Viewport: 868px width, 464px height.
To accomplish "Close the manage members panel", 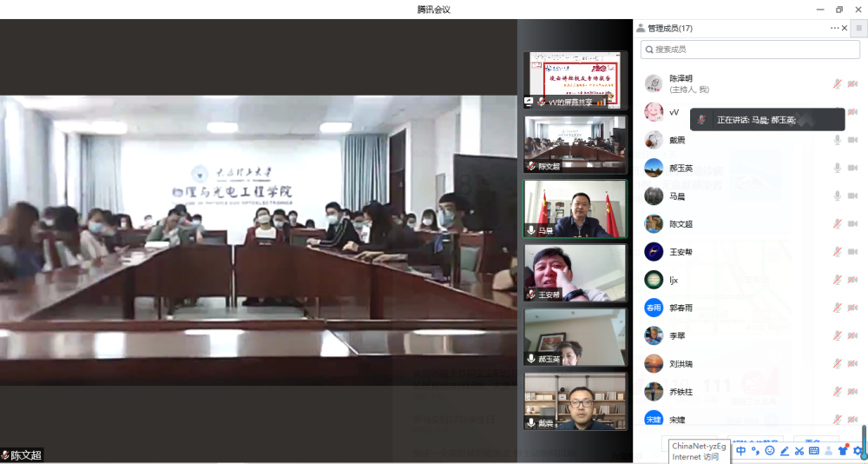I will [x=845, y=29].
